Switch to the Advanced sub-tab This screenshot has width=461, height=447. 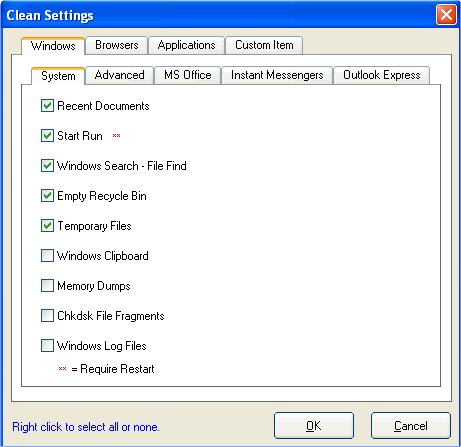click(119, 75)
